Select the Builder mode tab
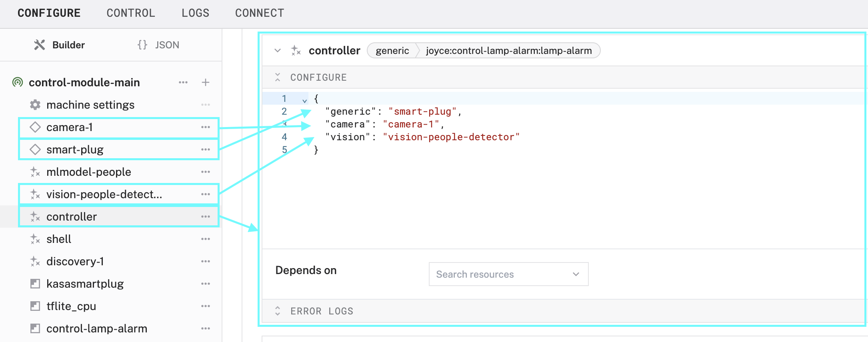This screenshot has height=342, width=868. (59, 45)
